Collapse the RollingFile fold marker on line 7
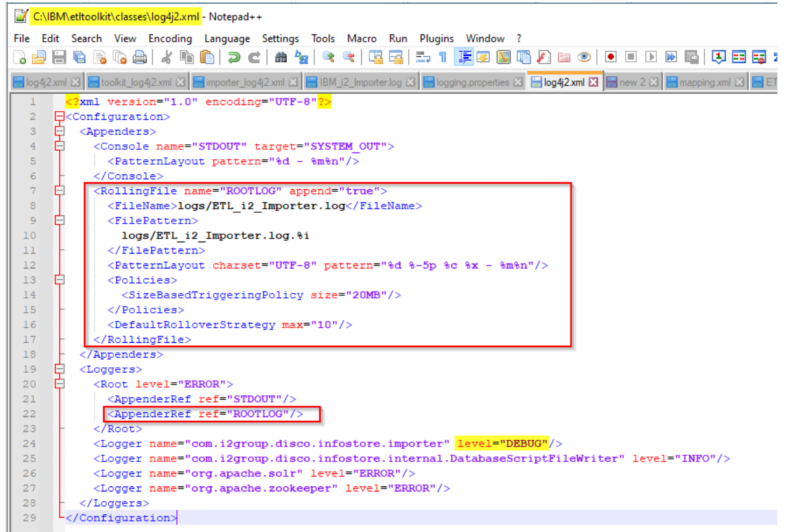Image resolution: width=805 pixels, height=532 pixels. [x=59, y=191]
